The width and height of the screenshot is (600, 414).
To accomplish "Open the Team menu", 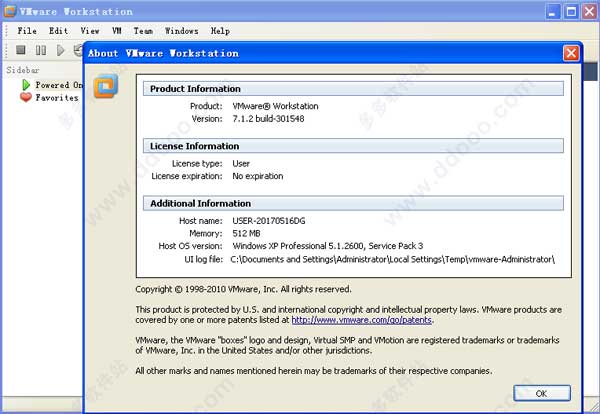I will pos(143,31).
